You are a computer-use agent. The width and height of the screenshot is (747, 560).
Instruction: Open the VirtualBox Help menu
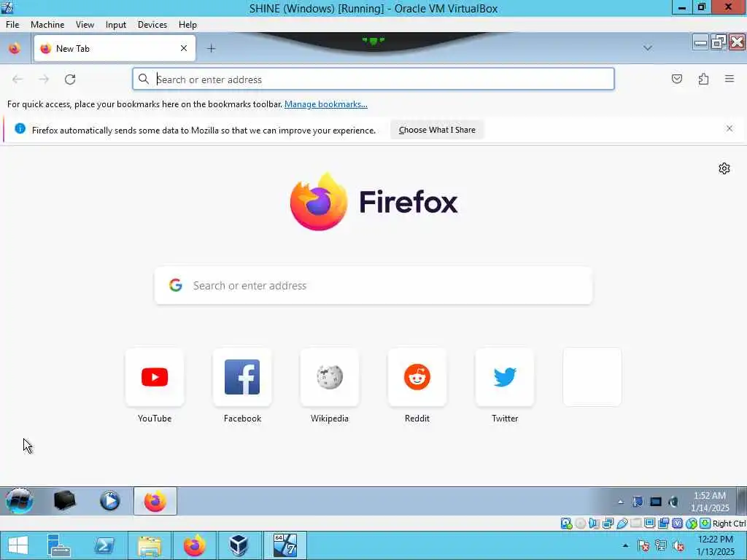click(187, 25)
